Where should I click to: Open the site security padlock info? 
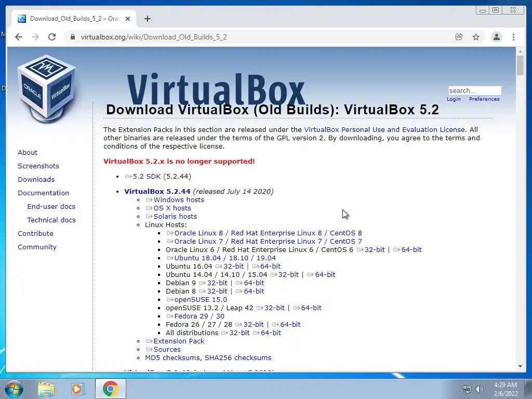(x=72, y=37)
